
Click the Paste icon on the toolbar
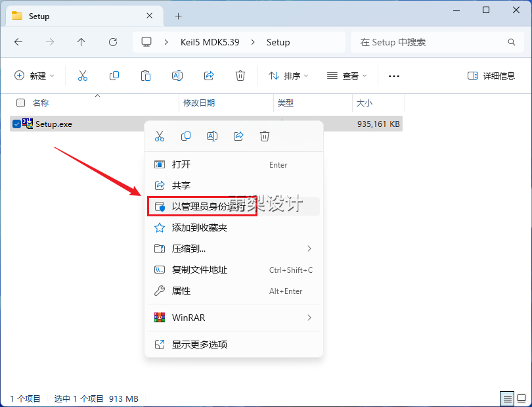coord(145,75)
